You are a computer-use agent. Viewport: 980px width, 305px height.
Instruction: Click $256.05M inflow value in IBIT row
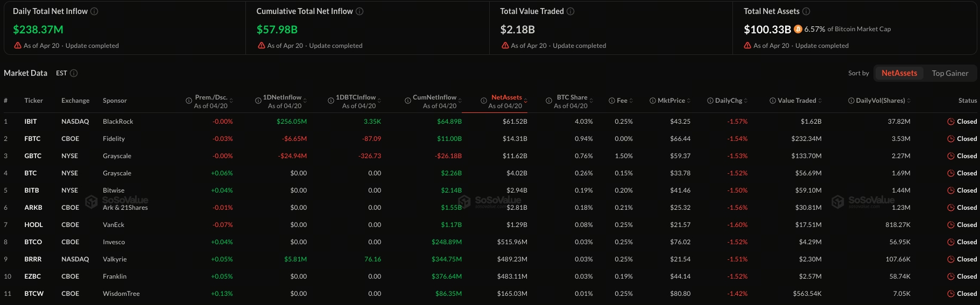[292, 122]
